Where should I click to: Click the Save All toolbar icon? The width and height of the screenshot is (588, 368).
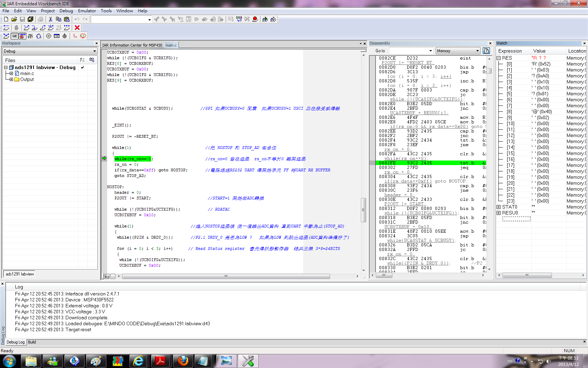pyautogui.click(x=30, y=19)
